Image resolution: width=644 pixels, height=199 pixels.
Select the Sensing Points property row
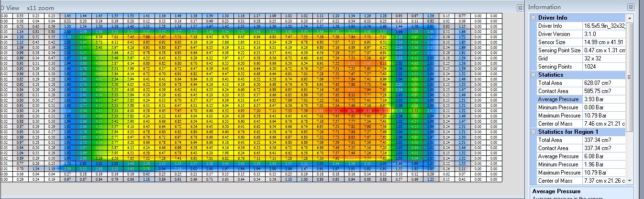555,67
